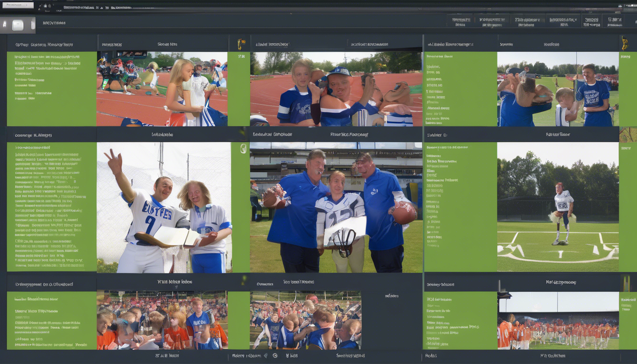Click the green info panel left of the lone-player photo
637x364 pixels.
460,207
